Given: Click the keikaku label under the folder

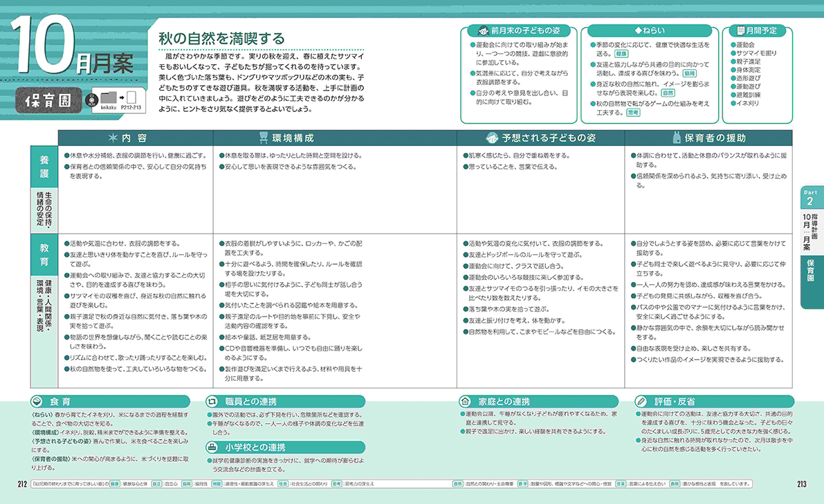Looking at the screenshot, I should tap(108, 108).
